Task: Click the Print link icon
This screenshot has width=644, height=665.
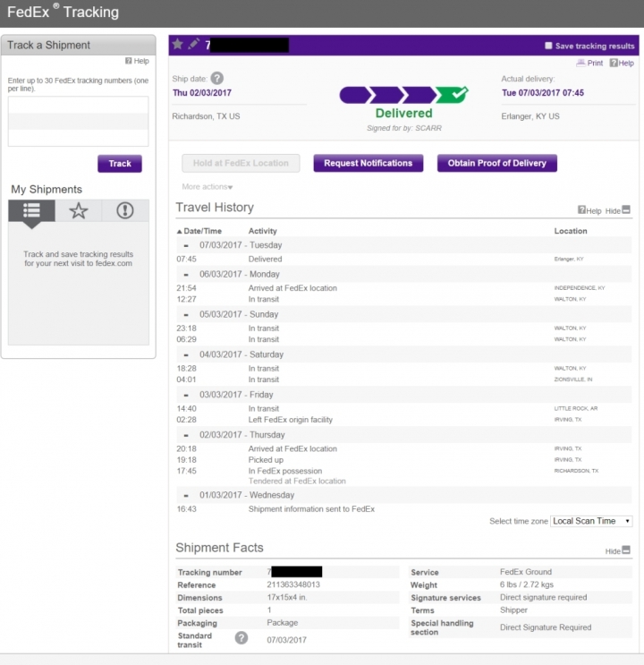Action: tap(589, 64)
